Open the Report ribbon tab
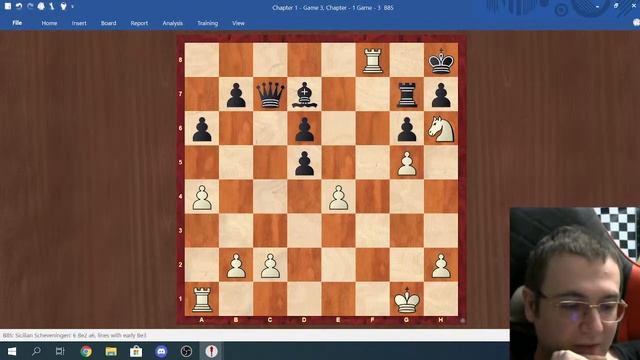The height and width of the screenshot is (360, 640). [x=139, y=23]
